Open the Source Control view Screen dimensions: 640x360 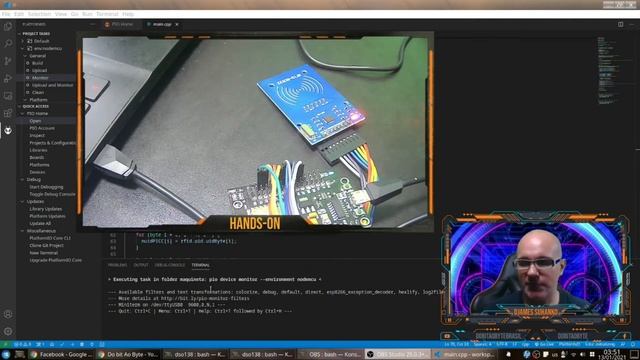point(8,61)
